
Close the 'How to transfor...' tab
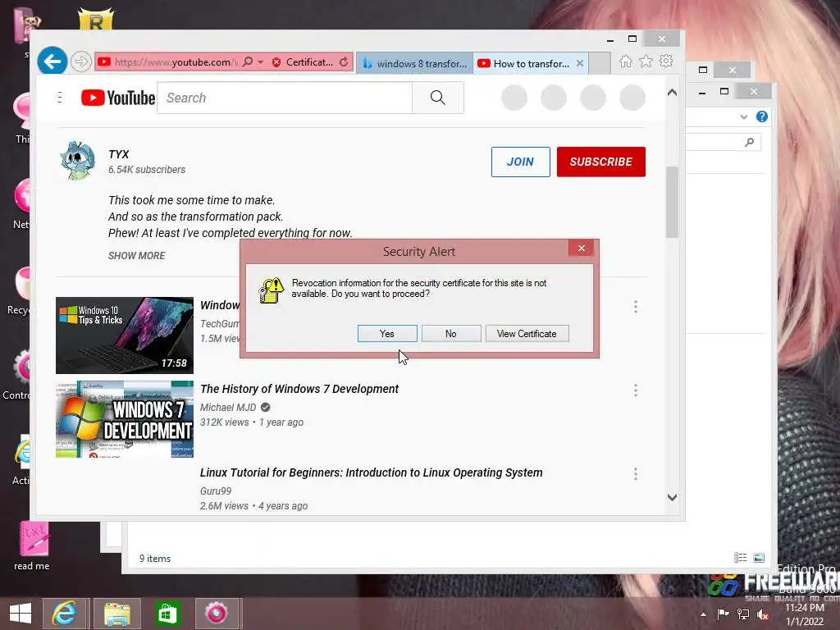580,63
